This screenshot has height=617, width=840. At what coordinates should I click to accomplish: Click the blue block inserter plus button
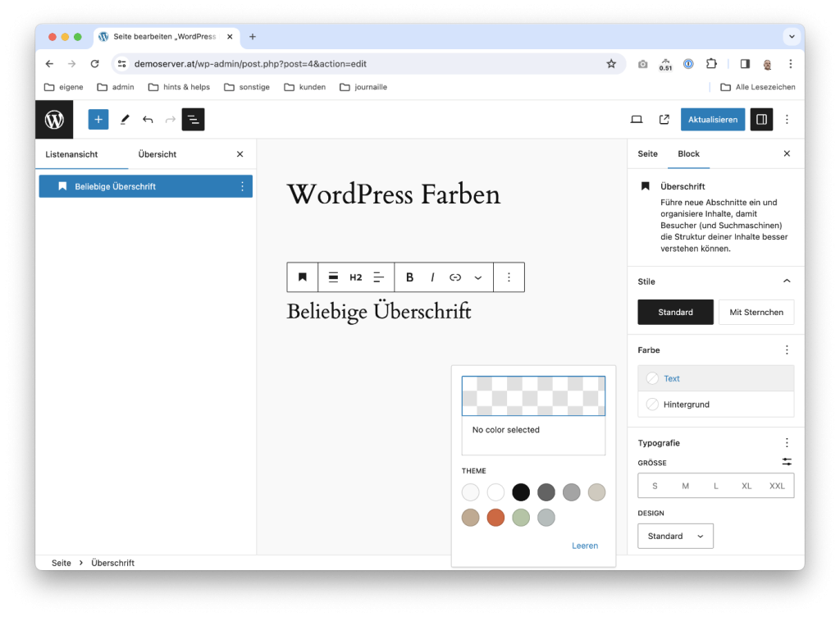pyautogui.click(x=98, y=120)
